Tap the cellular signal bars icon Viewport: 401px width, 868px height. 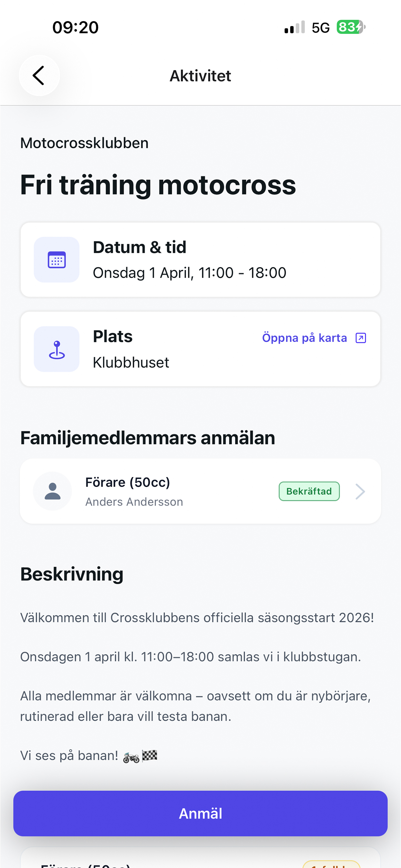pos(294,27)
